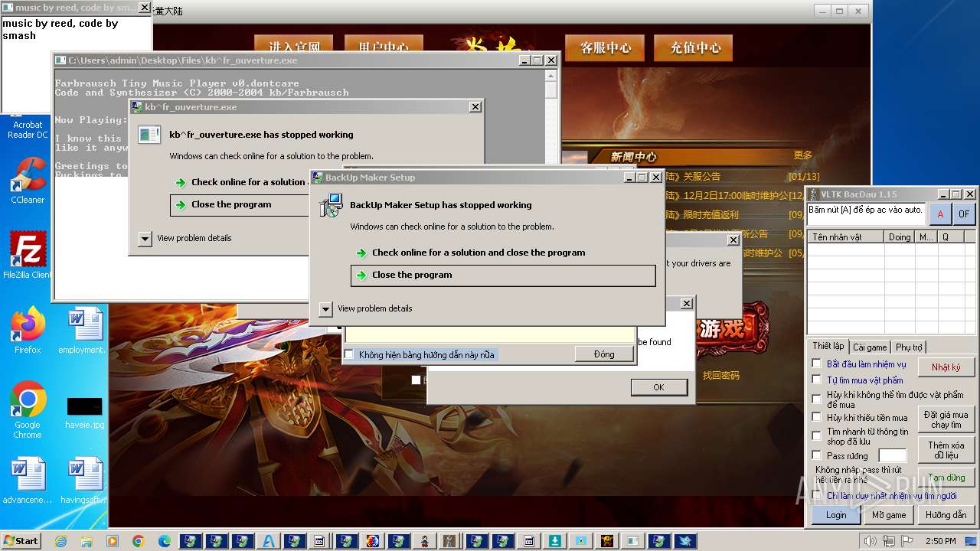This screenshot has height=551, width=980.
Task: Click the console window vertical scrollbar up arrow
Action: click(x=550, y=77)
